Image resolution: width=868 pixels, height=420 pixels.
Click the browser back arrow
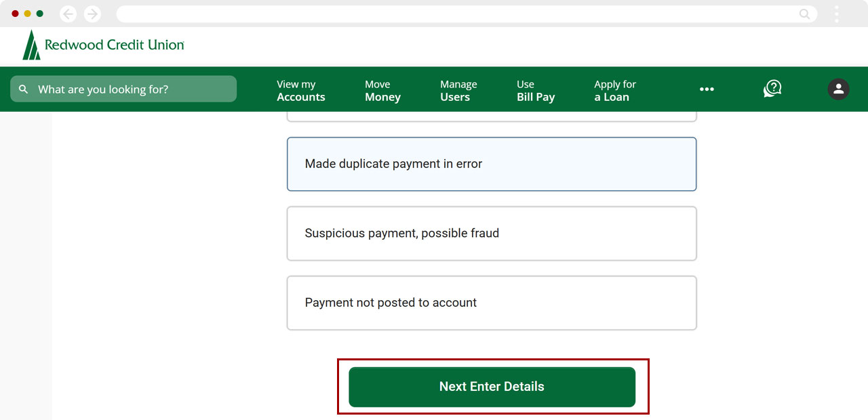pos(68,14)
